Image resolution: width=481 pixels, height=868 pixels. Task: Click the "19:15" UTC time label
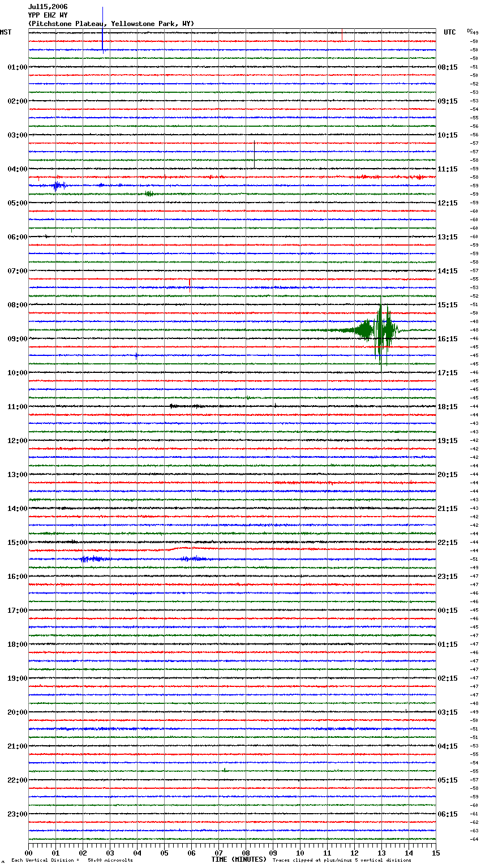point(448,441)
